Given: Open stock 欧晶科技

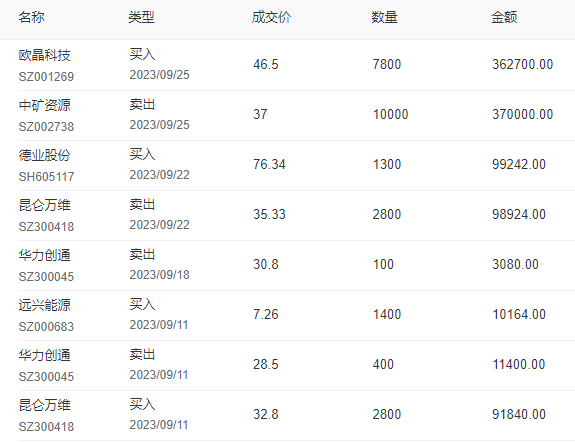Looking at the screenshot, I should click(x=44, y=55).
